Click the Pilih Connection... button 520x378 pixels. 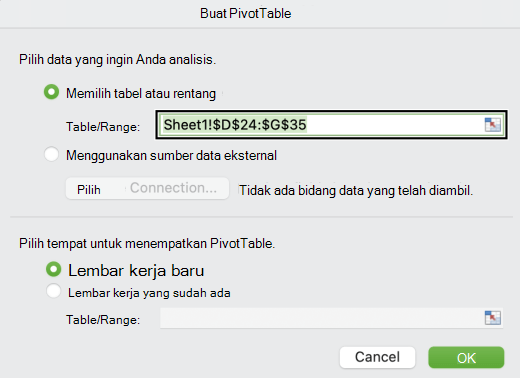click(x=147, y=188)
